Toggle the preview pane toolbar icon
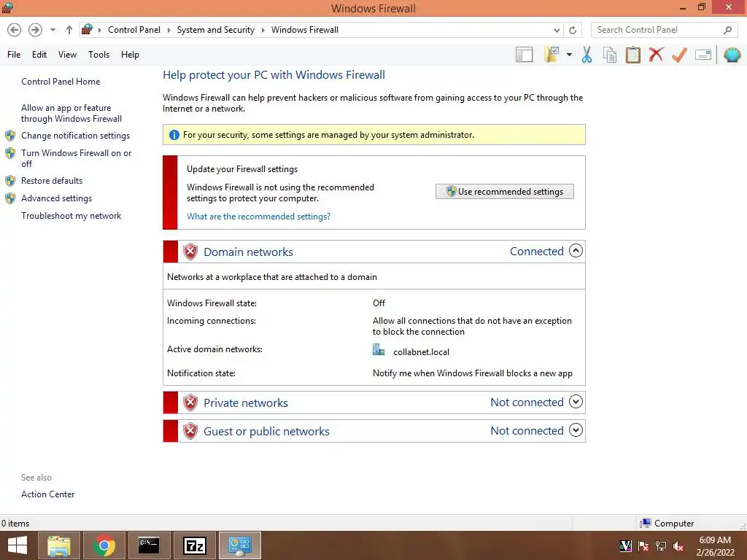 tap(524, 55)
